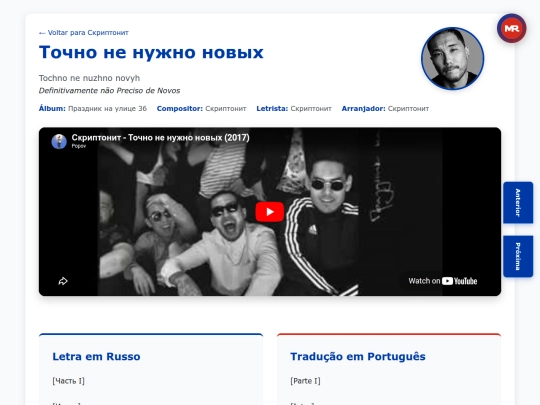Click the Álbum label
Image resolution: width=540 pixels, height=405 pixels.
pos(52,108)
